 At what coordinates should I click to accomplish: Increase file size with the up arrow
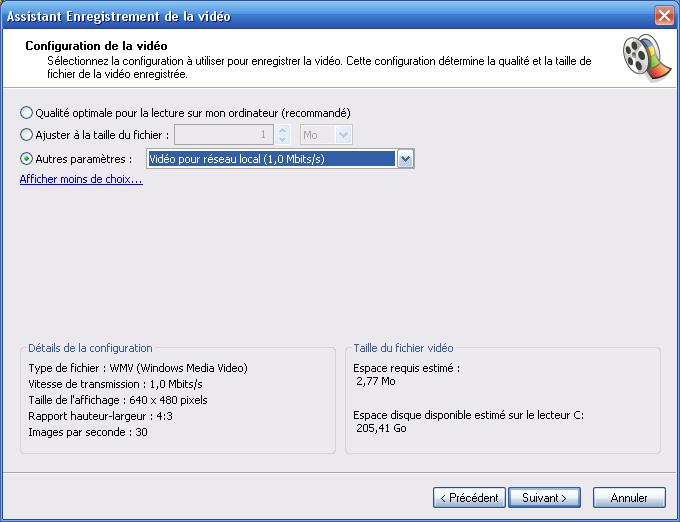click(x=283, y=129)
